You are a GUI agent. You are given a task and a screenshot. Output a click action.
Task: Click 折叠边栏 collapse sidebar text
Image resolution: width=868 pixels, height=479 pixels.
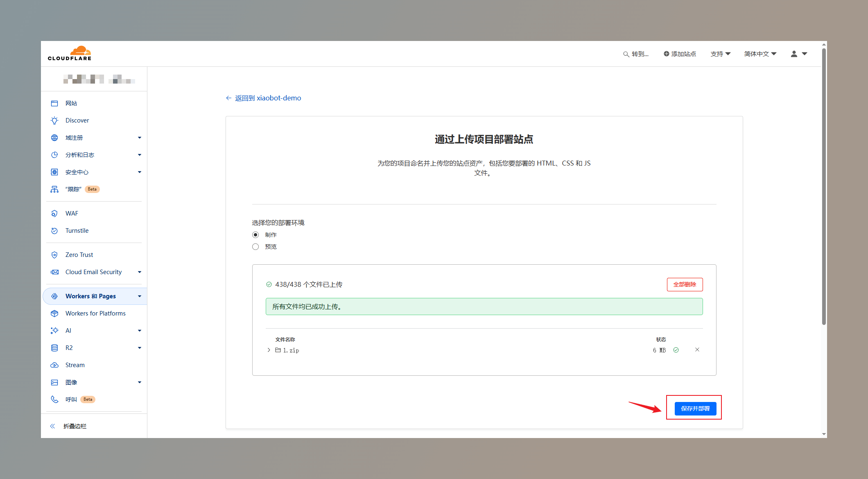pos(75,426)
